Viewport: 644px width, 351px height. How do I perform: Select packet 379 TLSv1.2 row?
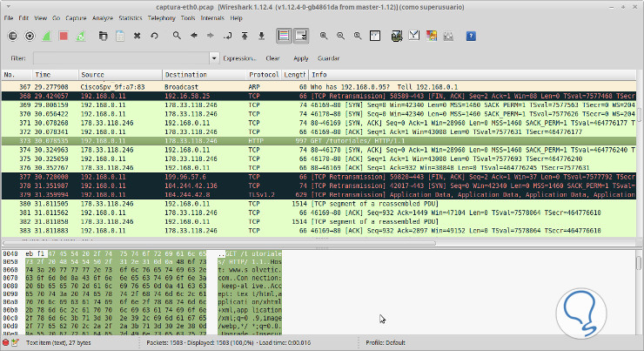[x=319, y=195]
